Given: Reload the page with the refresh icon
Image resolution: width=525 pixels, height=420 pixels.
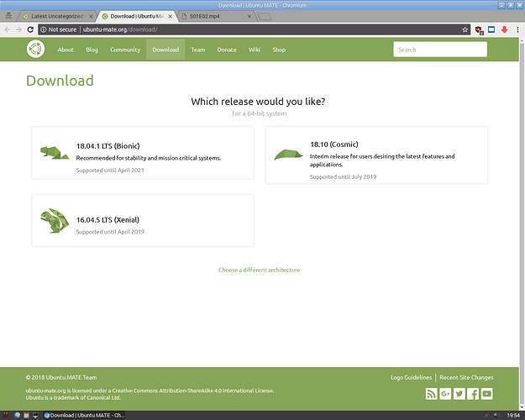Looking at the screenshot, I should click(x=30, y=29).
